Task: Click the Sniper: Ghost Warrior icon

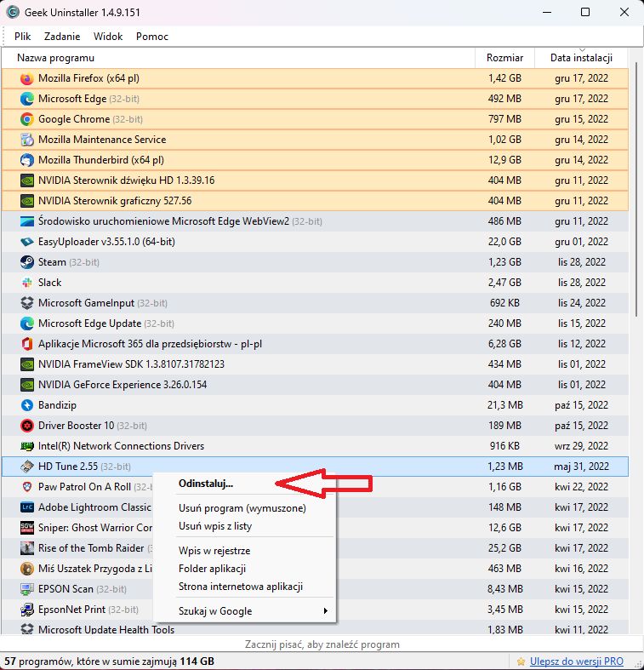Action: pyautogui.click(x=27, y=528)
